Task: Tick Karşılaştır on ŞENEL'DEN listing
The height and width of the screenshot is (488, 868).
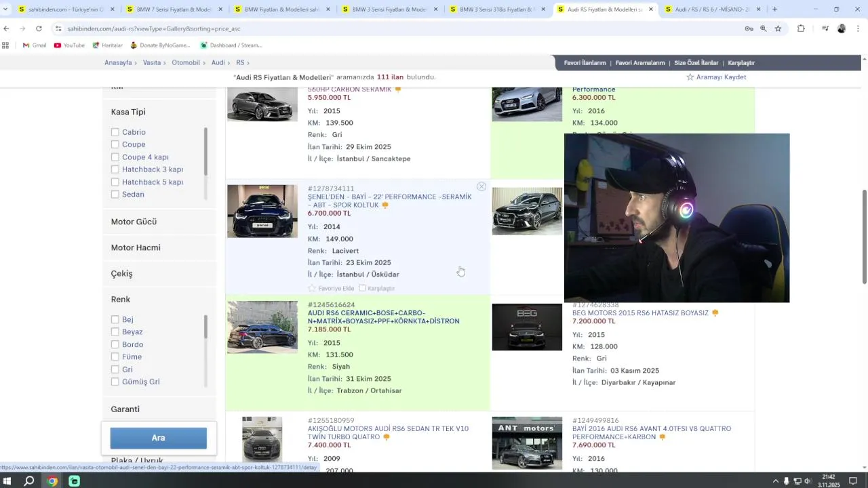Action: [362, 288]
